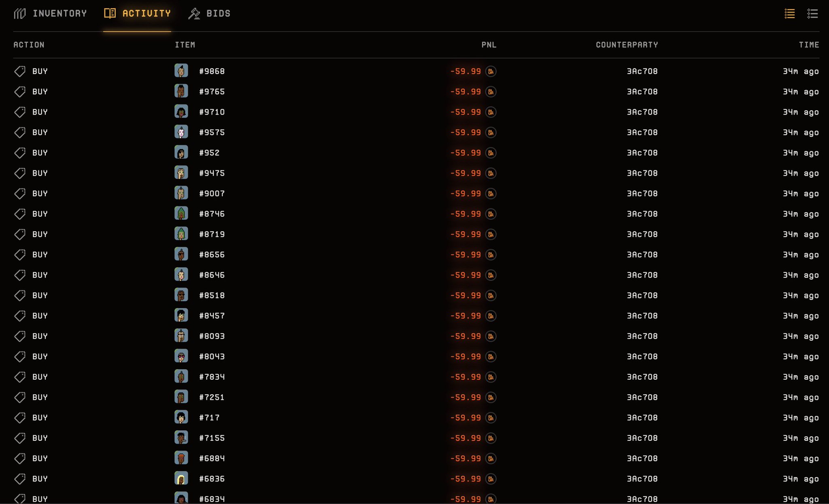
Task: Click the currency icon in #8093 row
Action: click(x=491, y=336)
